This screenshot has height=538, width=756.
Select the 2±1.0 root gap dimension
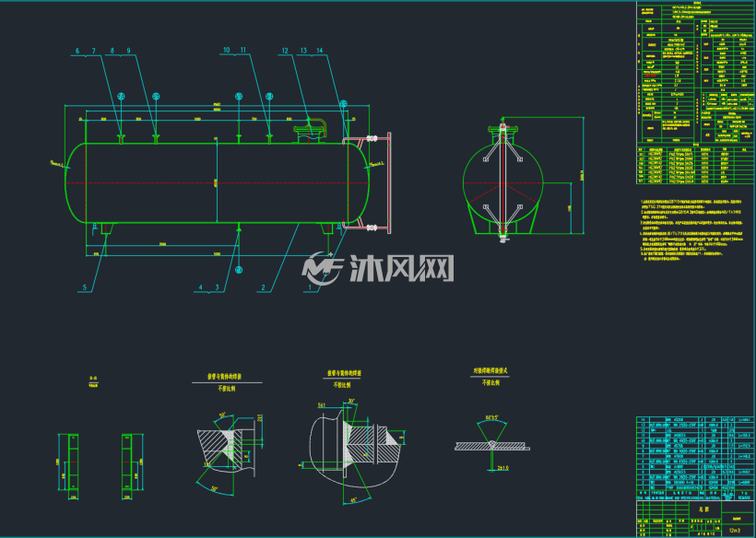point(502,468)
